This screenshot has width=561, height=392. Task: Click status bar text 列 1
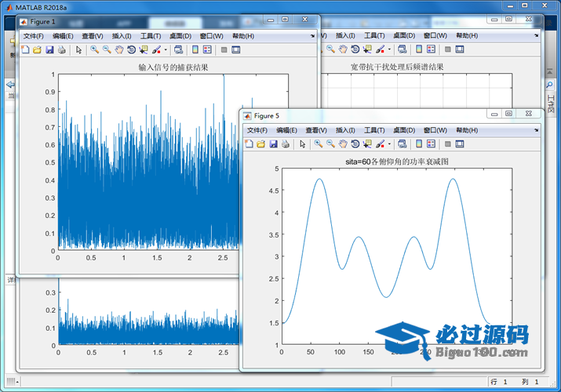tap(530, 382)
